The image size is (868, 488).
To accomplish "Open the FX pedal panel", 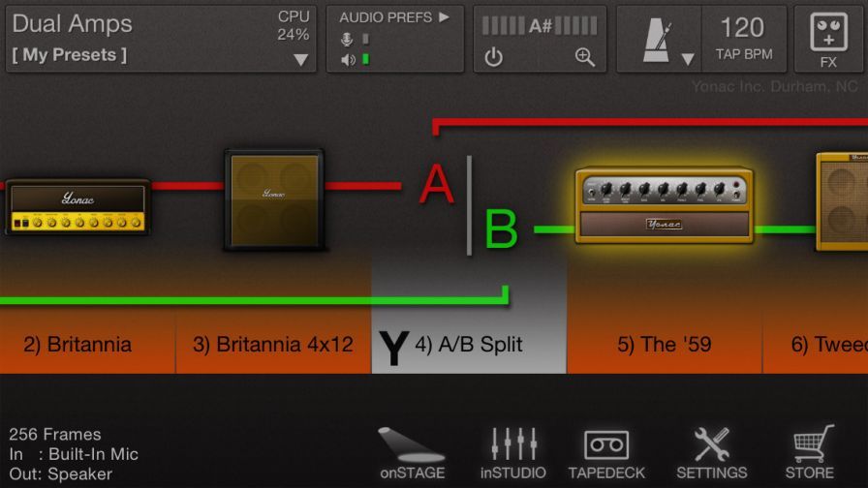I will [828, 39].
